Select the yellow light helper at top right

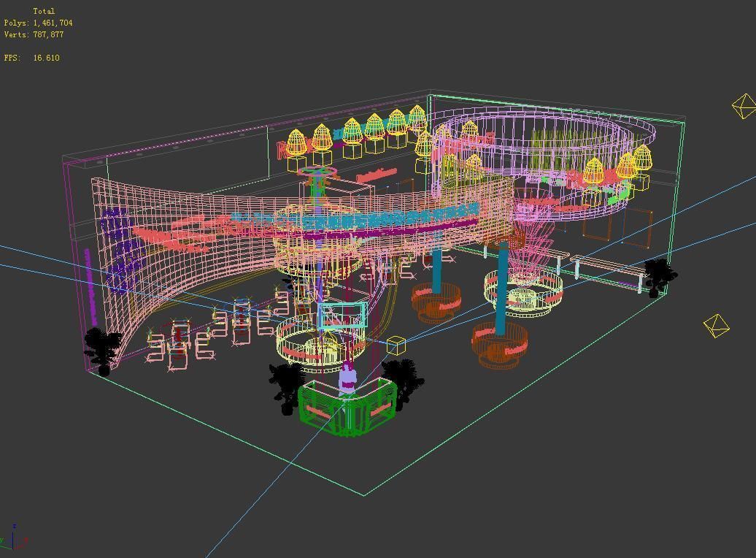pyautogui.click(x=744, y=106)
